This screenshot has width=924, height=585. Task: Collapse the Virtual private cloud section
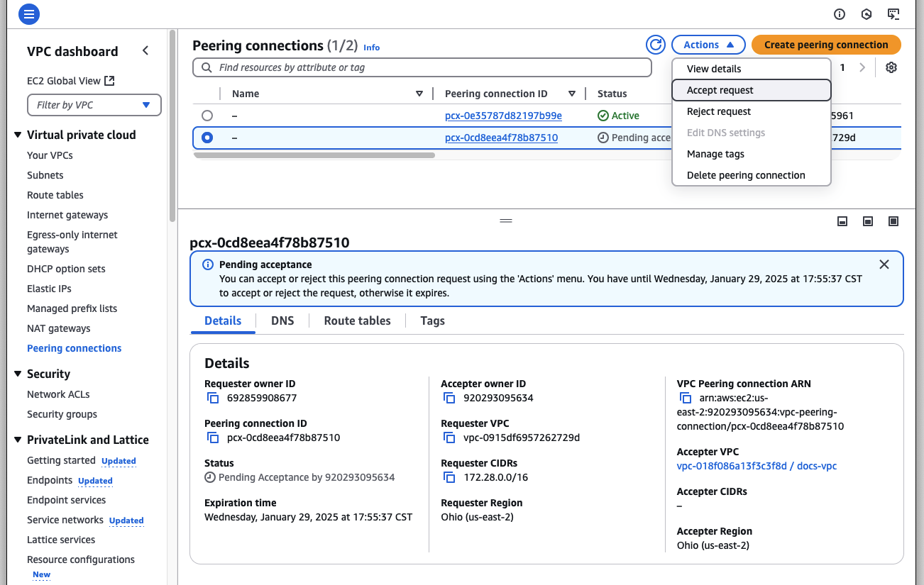(18, 135)
